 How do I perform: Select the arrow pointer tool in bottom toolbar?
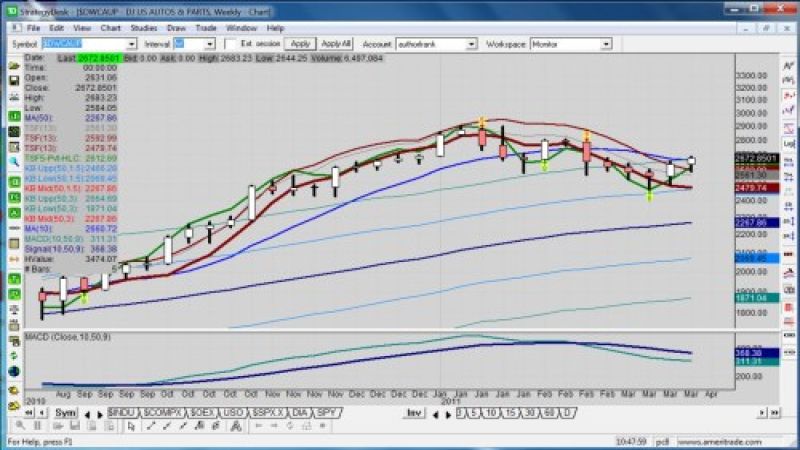coord(131,426)
